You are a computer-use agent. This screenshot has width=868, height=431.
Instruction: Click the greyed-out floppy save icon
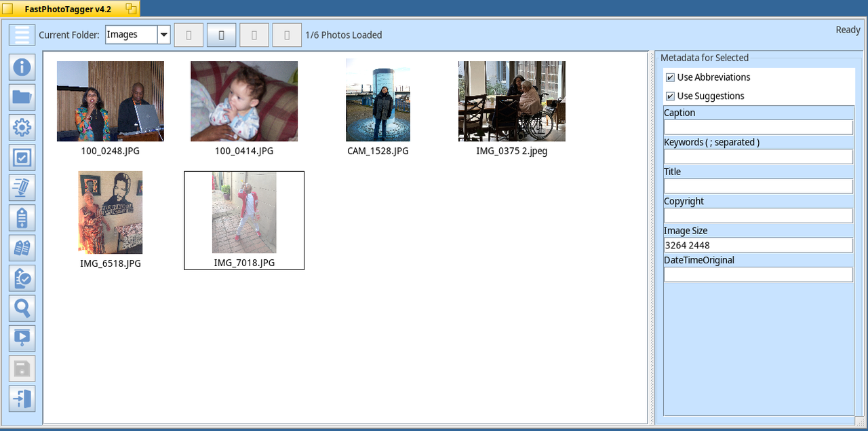pyautogui.click(x=22, y=369)
